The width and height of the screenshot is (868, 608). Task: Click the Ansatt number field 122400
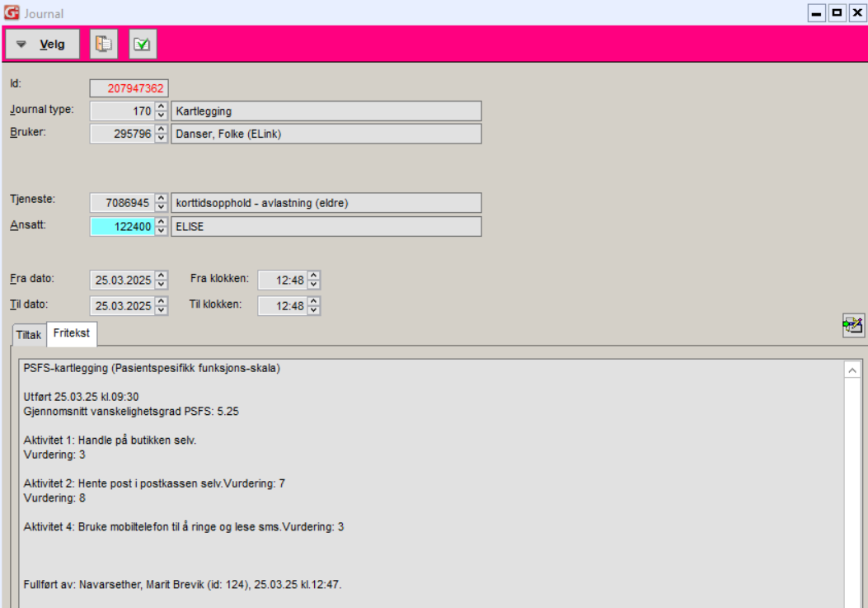(x=122, y=226)
